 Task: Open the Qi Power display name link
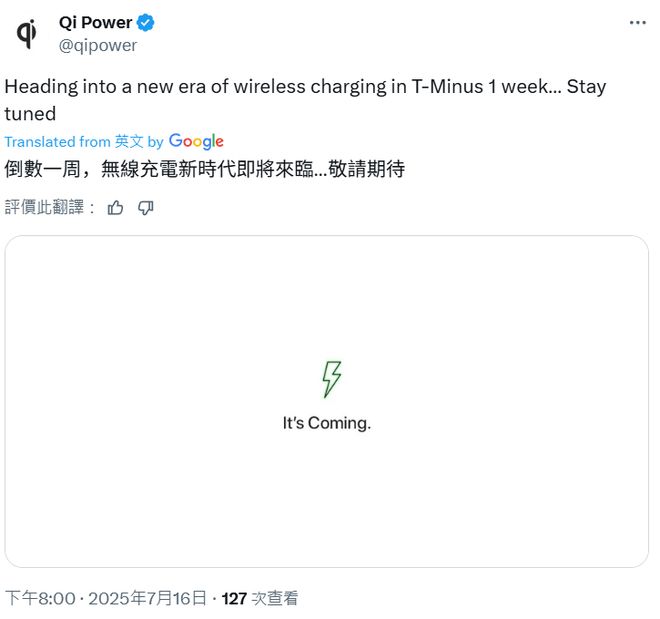(x=96, y=23)
